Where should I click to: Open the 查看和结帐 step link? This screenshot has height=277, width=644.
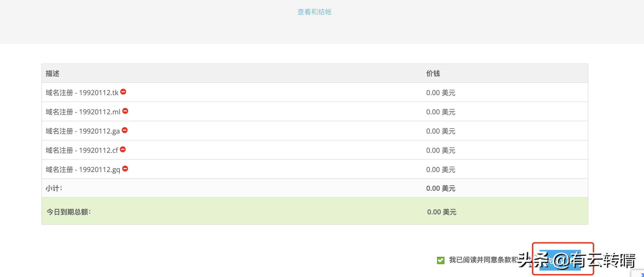pos(314,12)
